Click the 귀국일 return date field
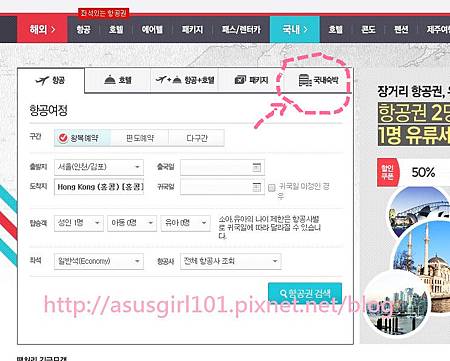The height and width of the screenshot is (361, 450). pos(222,187)
